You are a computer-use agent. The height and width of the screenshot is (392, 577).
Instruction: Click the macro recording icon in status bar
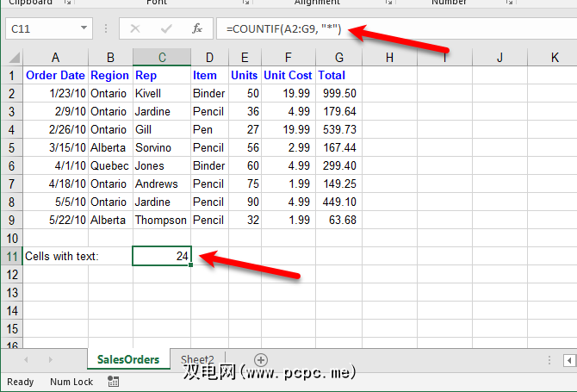(114, 382)
